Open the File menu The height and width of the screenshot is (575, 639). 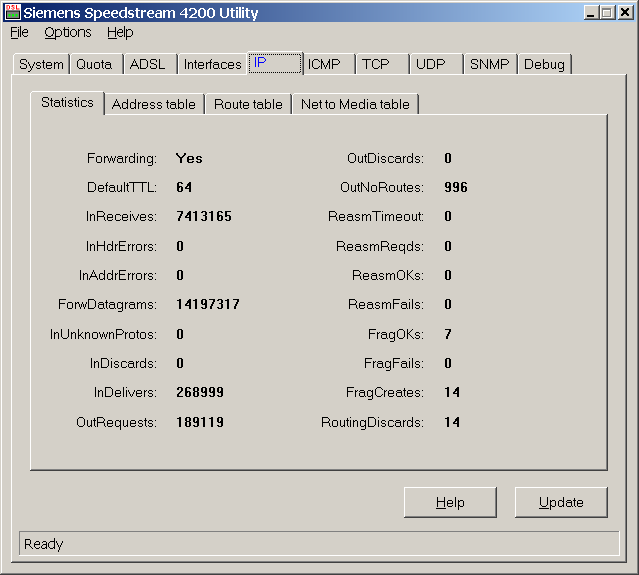pos(19,32)
